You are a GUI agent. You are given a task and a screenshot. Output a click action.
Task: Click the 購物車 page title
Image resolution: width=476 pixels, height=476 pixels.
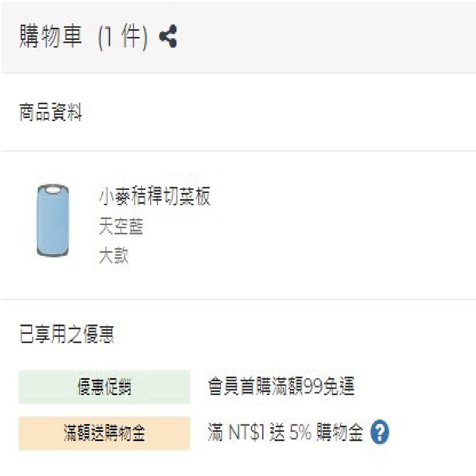50,38
